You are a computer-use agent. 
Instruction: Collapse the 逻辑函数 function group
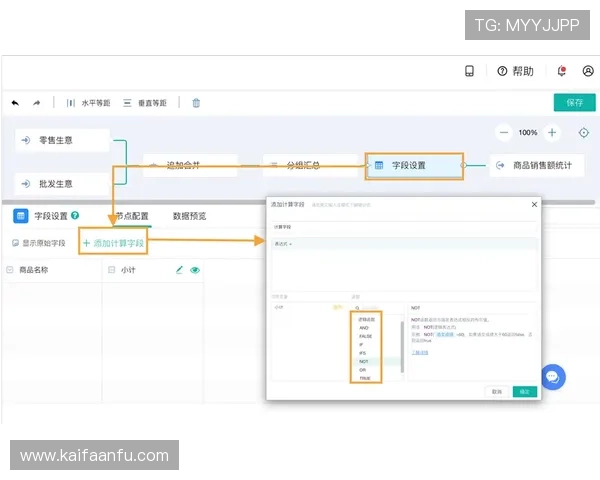[366, 319]
